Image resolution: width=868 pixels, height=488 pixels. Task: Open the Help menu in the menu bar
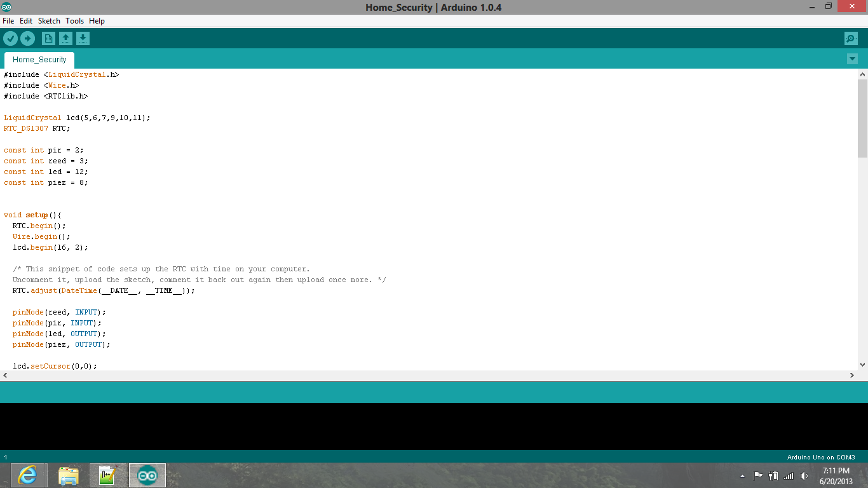97,20
